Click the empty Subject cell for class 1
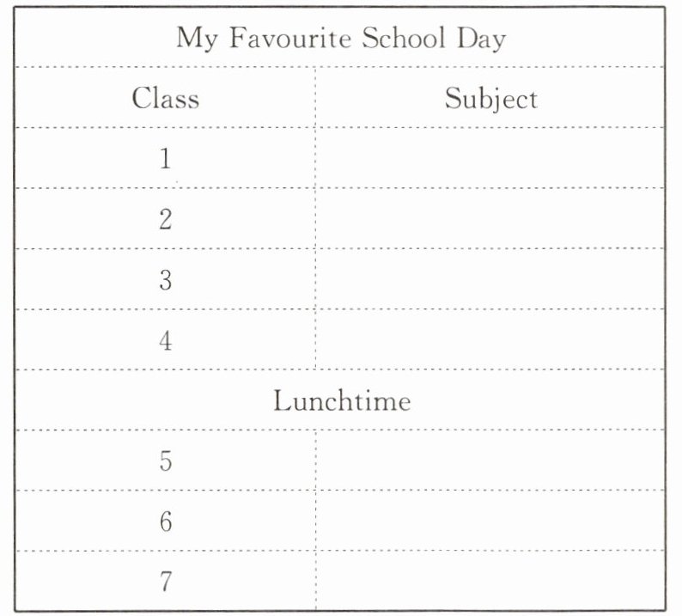 (490, 159)
